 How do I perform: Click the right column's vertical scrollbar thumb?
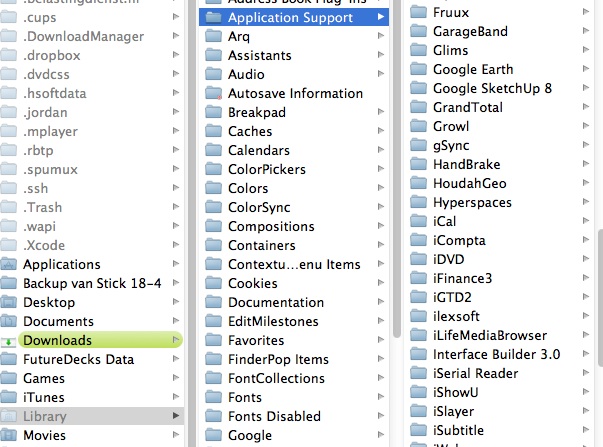coord(600,298)
